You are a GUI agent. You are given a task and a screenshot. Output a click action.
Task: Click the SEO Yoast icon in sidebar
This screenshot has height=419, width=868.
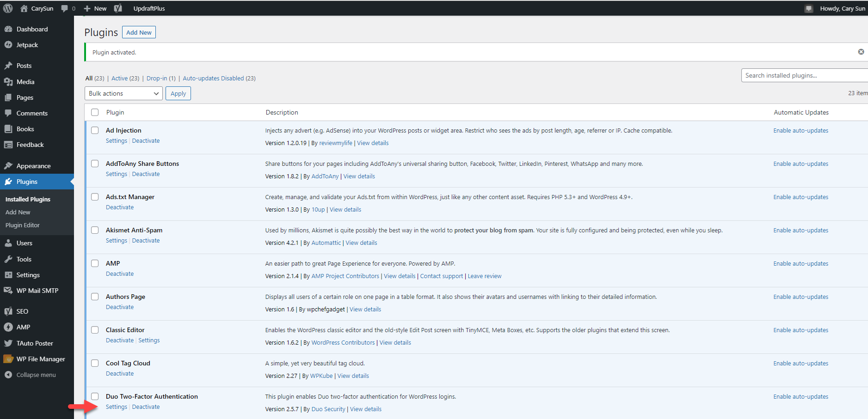click(8, 311)
